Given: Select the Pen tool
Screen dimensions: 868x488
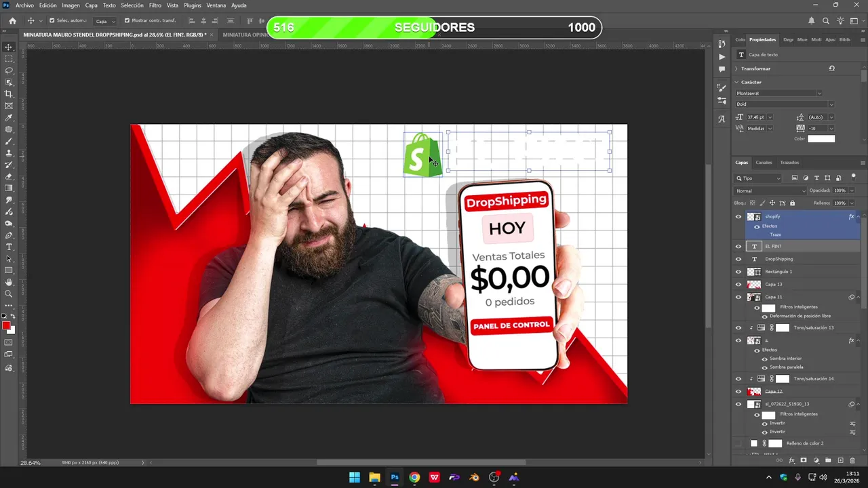Looking at the screenshot, I should coord(9,235).
